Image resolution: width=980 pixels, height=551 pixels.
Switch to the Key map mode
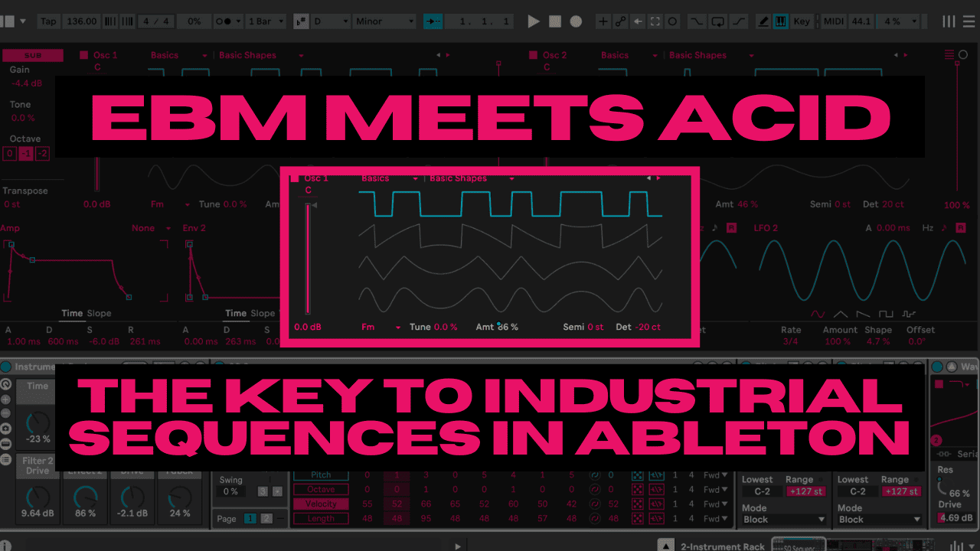click(801, 21)
